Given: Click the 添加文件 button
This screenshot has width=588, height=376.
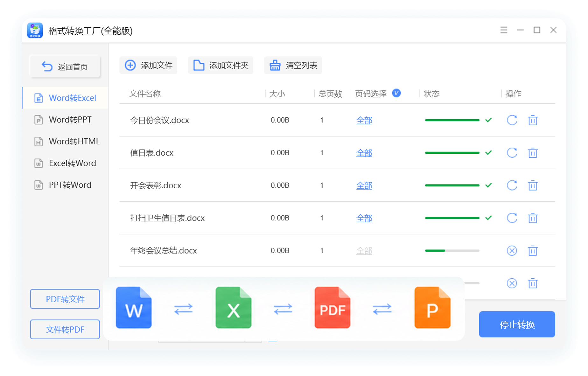Looking at the screenshot, I should [148, 65].
